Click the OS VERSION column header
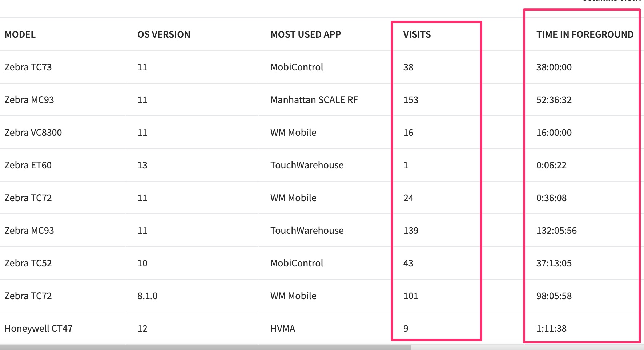 164,34
